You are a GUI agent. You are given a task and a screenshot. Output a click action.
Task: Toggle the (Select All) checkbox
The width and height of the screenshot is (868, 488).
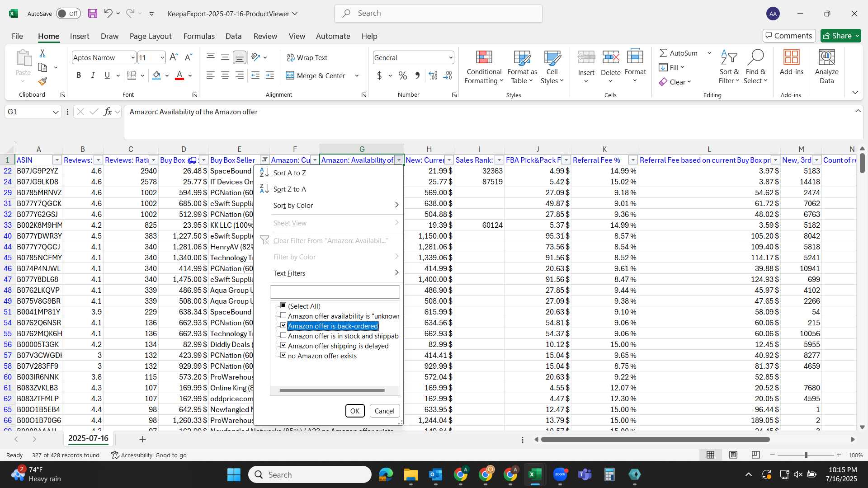point(283,306)
